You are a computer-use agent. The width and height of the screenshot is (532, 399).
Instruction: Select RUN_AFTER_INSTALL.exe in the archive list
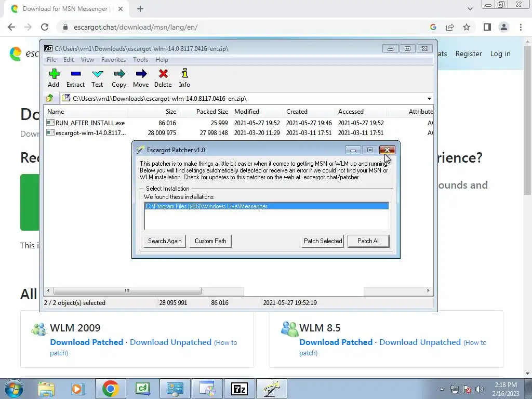[x=86, y=123]
